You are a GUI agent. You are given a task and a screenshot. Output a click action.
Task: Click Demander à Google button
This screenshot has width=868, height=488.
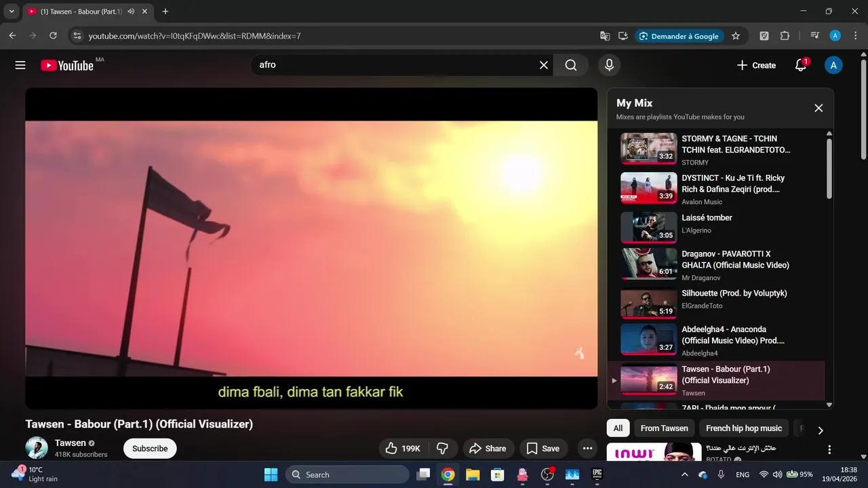[x=679, y=36]
